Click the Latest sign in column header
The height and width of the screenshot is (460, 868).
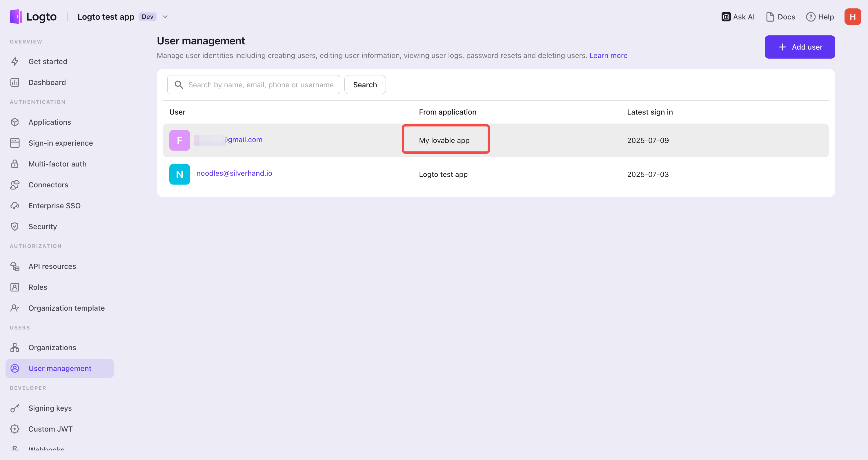coord(650,112)
